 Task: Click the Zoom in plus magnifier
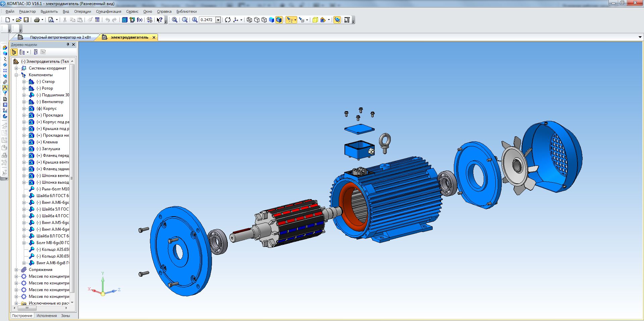coord(195,20)
